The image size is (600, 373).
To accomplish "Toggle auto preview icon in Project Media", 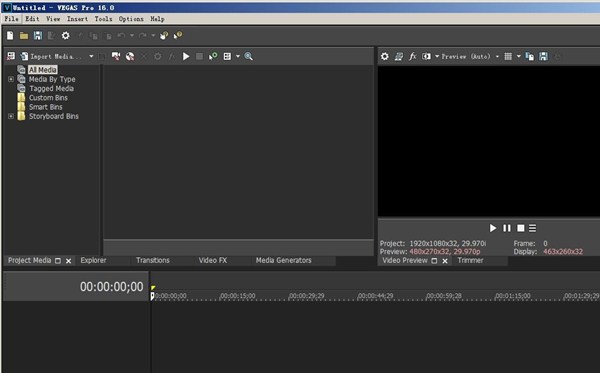I will [x=213, y=57].
